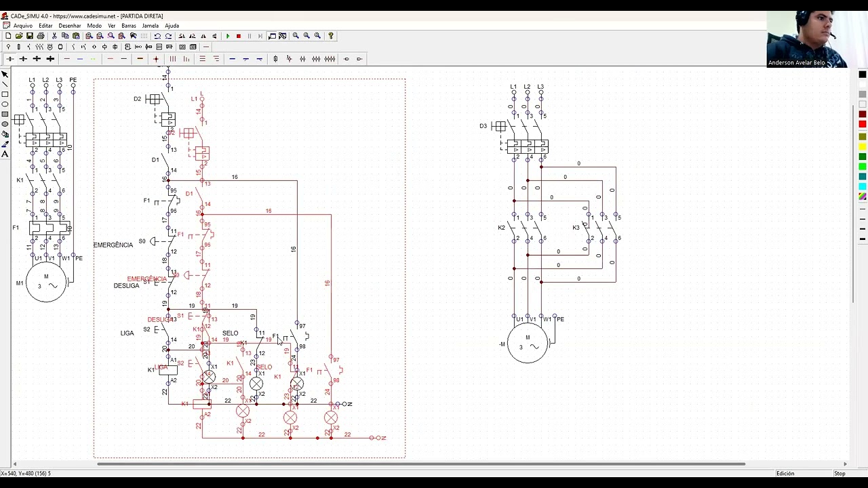The width and height of the screenshot is (868, 488).
Task: Click the printer icon in toolbar
Action: click(41, 36)
